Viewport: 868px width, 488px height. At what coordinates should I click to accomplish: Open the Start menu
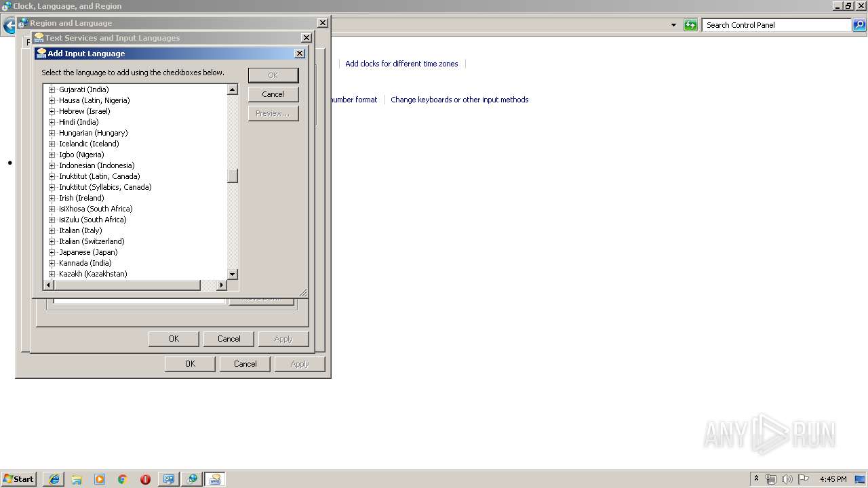point(19,479)
